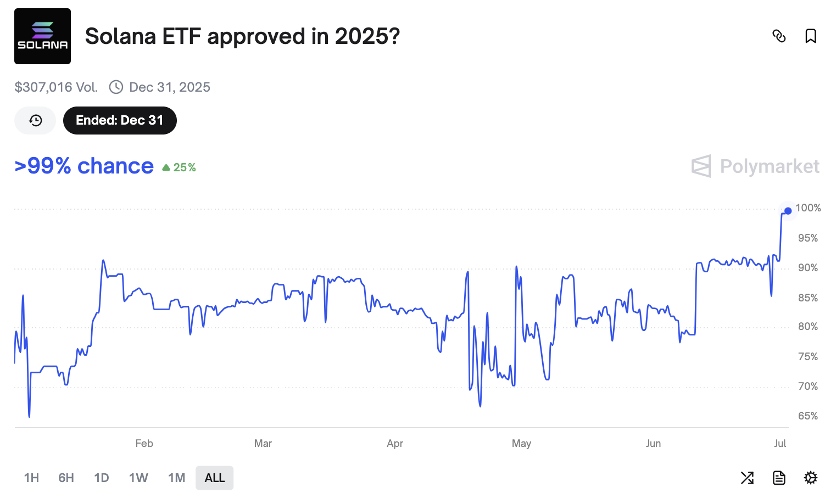
Task: Show the 1M chart range
Action: 176,478
